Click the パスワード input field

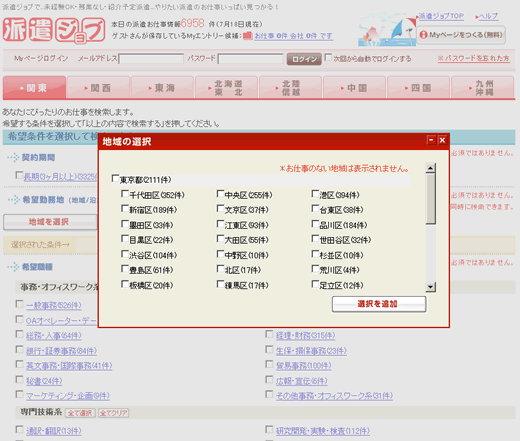(x=250, y=59)
